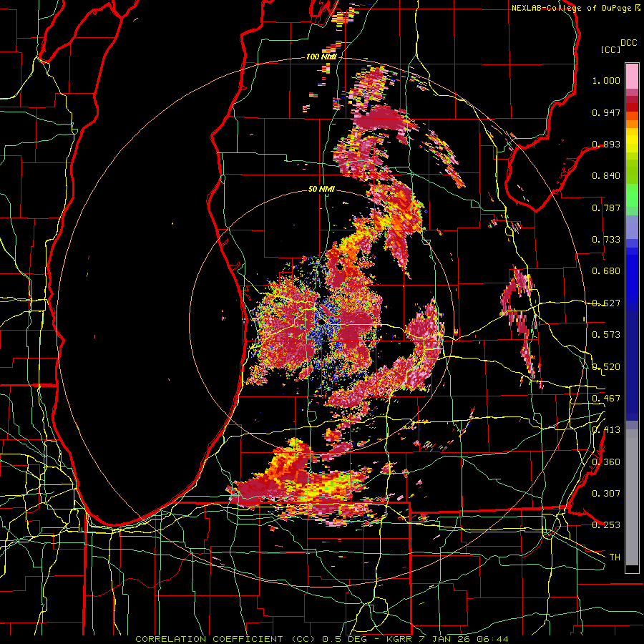The width and height of the screenshot is (644, 644).
Task: Pick the periwinkle light-blue segment of color bar
Action: [632, 228]
